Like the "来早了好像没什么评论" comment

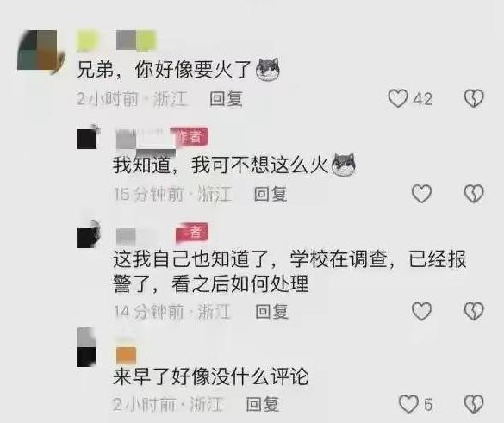click(408, 404)
